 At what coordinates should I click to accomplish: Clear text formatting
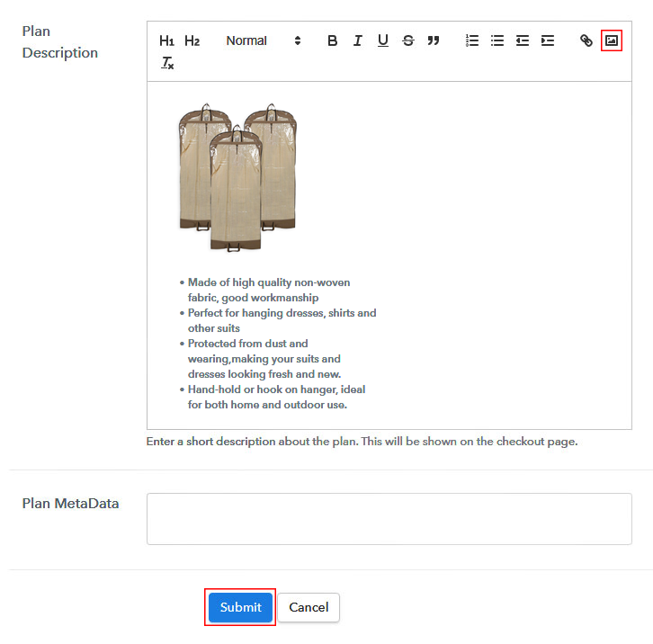[167, 63]
